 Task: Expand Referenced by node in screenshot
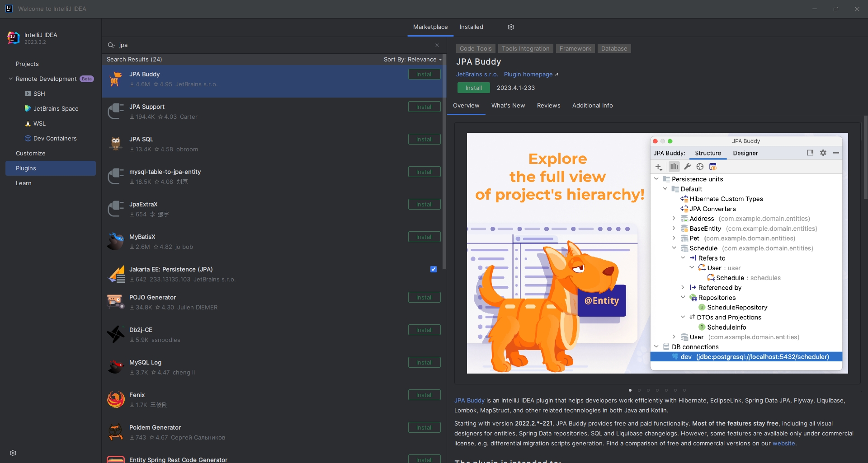(x=683, y=287)
